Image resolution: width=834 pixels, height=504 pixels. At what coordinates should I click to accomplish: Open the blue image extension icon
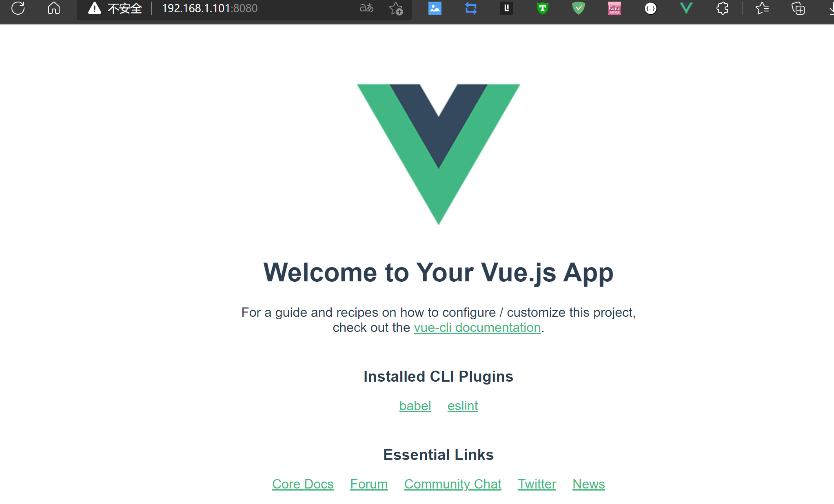click(435, 8)
